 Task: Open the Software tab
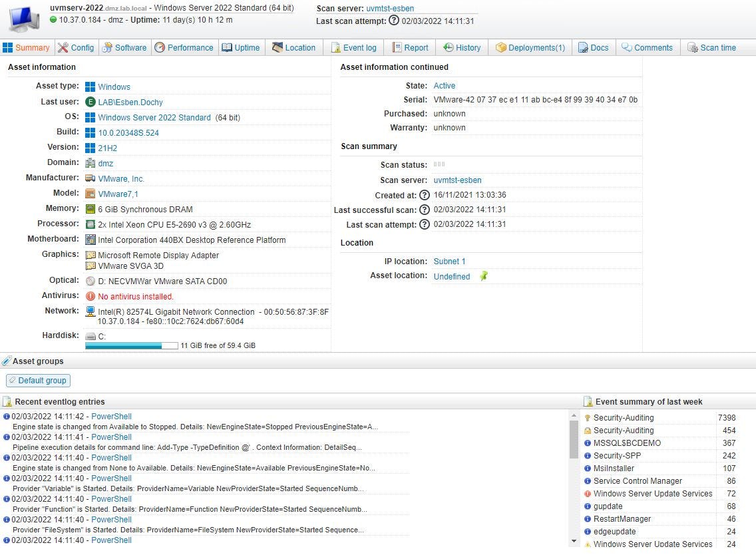(x=125, y=48)
